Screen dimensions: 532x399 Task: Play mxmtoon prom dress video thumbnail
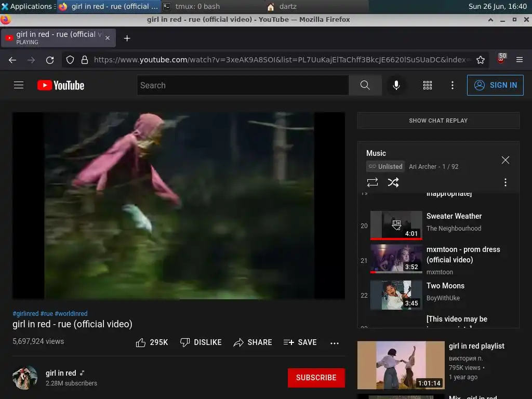[396, 259]
